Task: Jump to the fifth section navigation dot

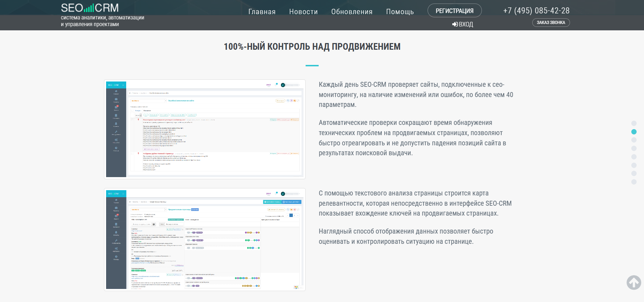Action: 634,157
